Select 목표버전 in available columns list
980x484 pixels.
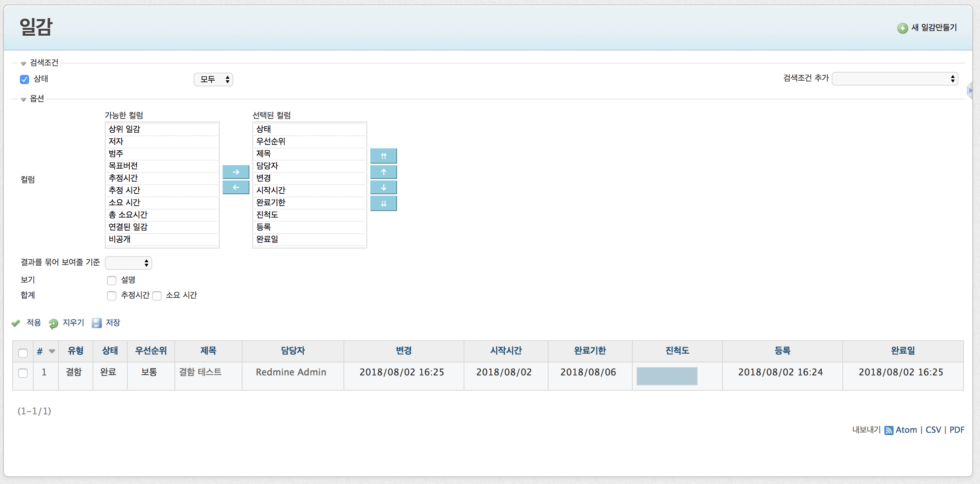pyautogui.click(x=123, y=166)
